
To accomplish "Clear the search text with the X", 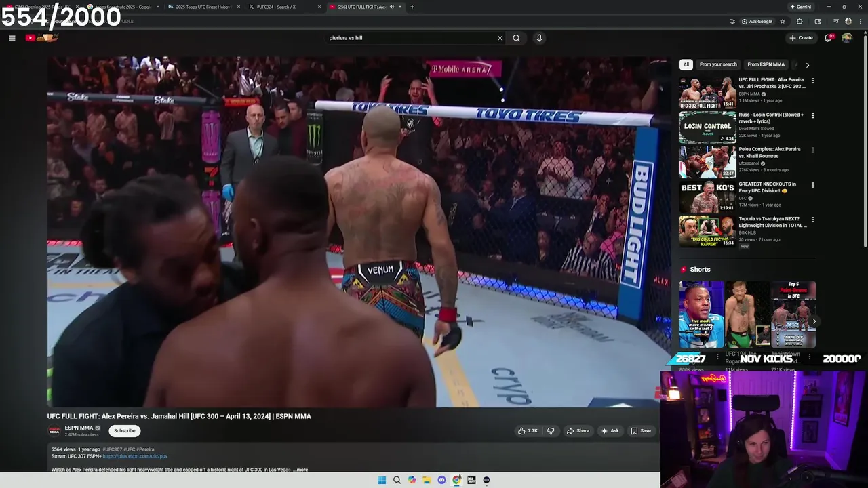I will [x=500, y=38].
